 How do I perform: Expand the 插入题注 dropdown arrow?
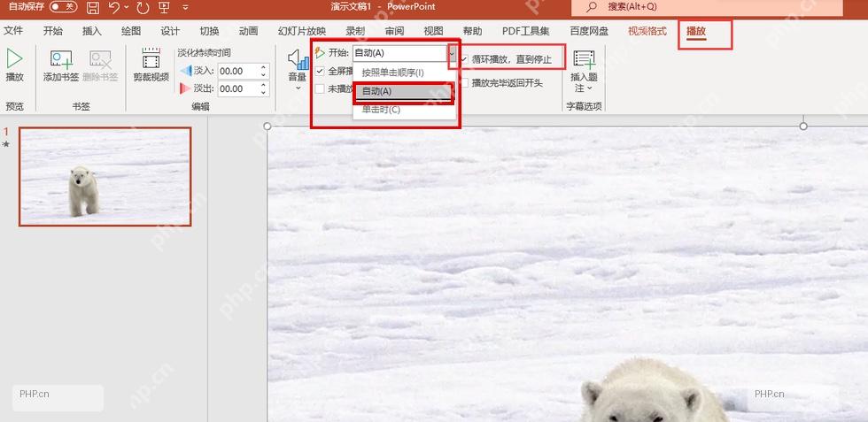pyautogui.click(x=590, y=88)
